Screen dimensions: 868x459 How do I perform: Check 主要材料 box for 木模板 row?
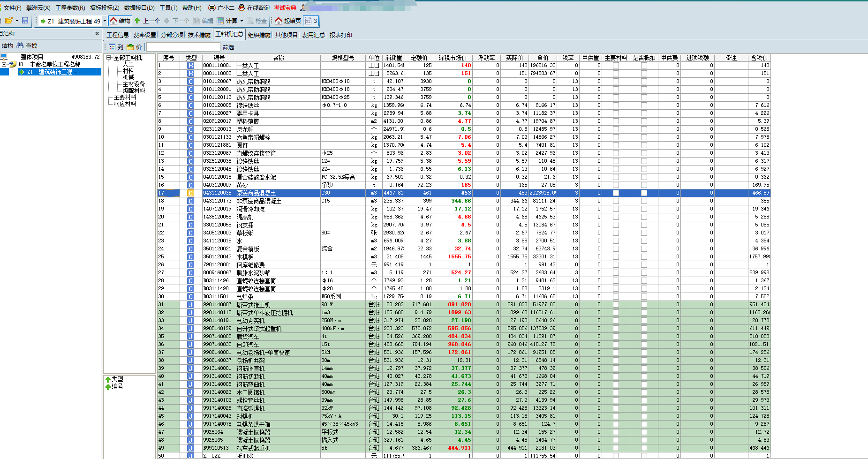(x=616, y=257)
